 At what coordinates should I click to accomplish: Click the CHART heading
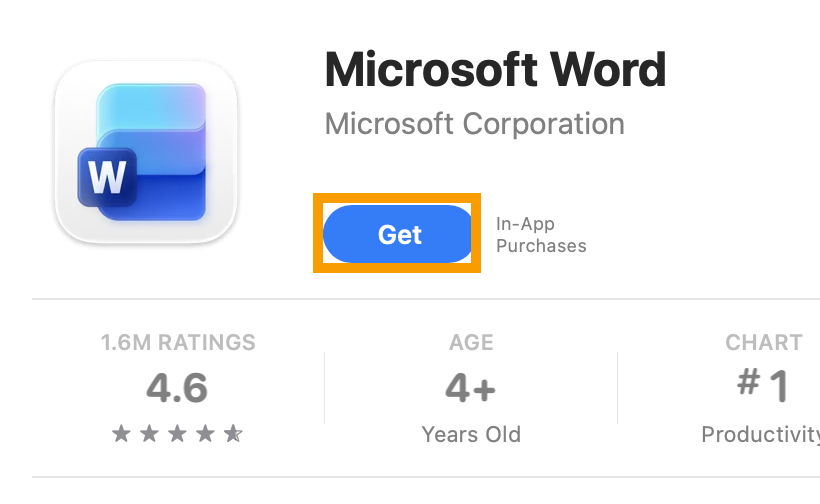coord(764,343)
